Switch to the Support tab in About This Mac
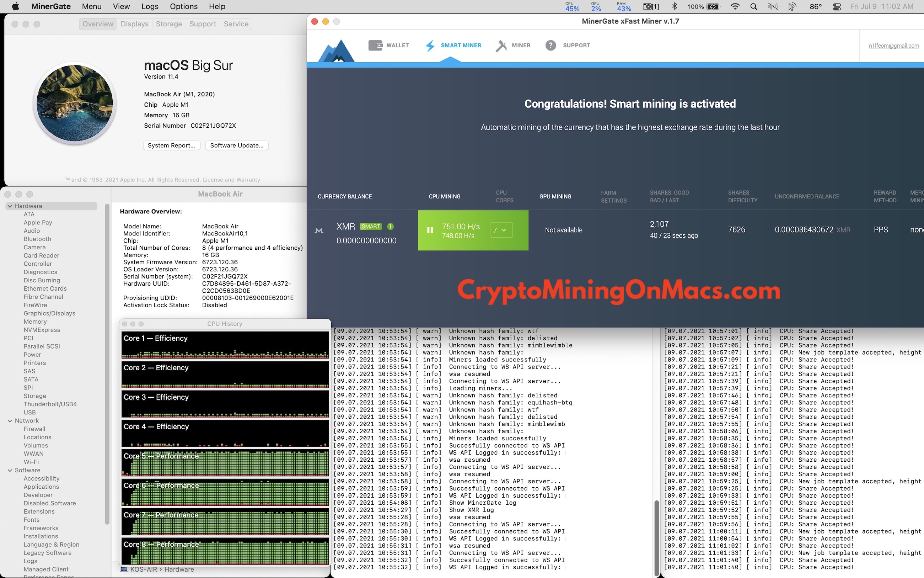The width and height of the screenshot is (924, 578). tap(203, 24)
